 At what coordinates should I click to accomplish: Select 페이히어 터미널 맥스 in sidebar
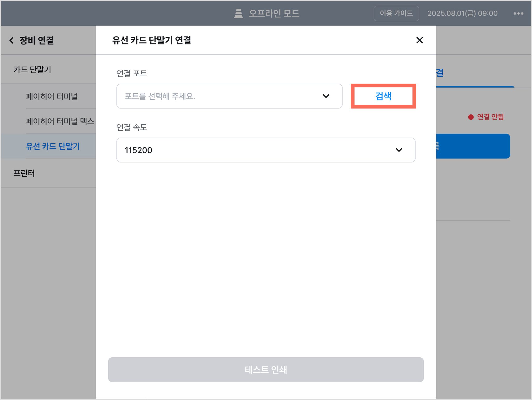click(x=60, y=121)
